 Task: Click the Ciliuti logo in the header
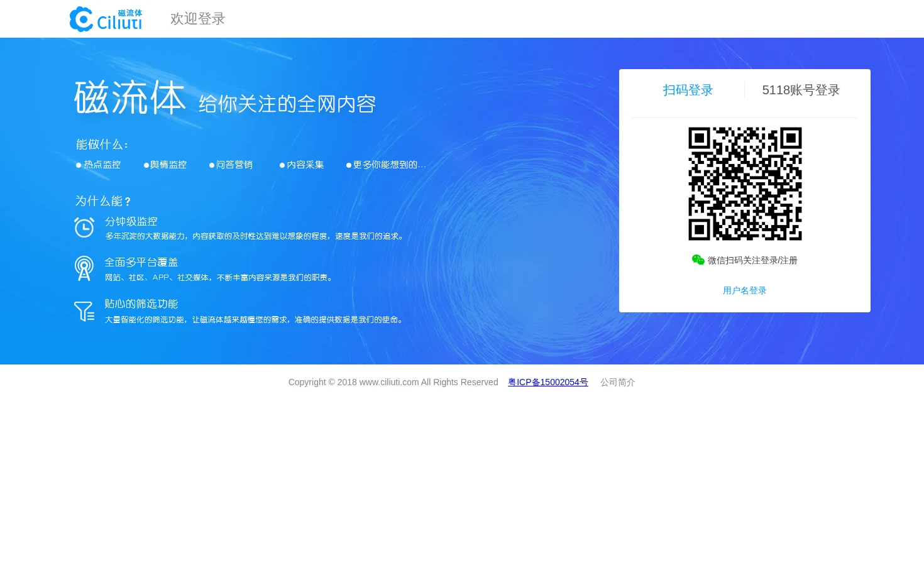click(106, 19)
